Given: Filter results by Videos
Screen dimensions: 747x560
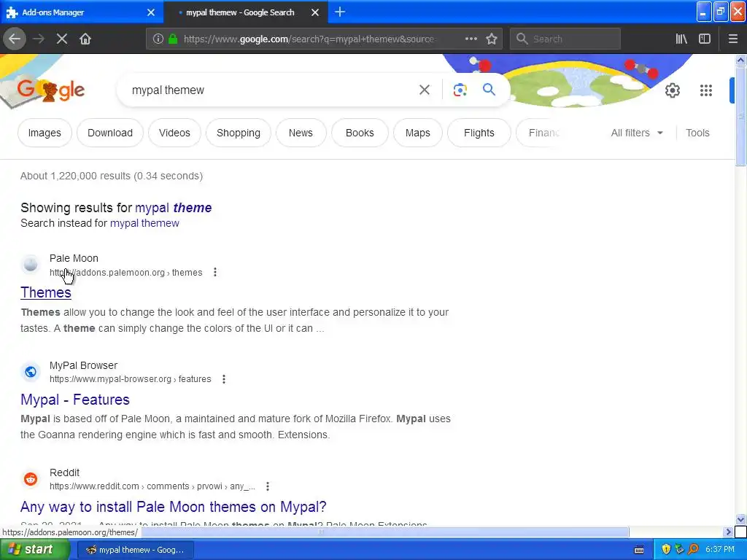Looking at the screenshot, I should point(174,133).
